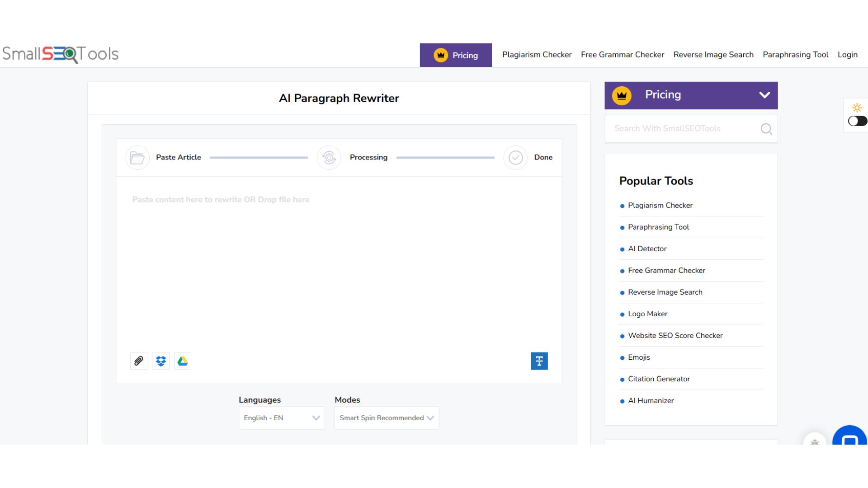
Task: Focus the Search With SmallSEOTools field
Action: pos(683,129)
